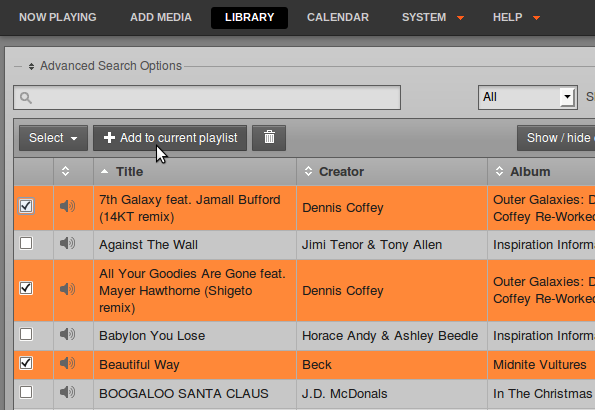Preview the Beautiful Way track
Image resolution: width=595 pixels, height=410 pixels.
(x=68, y=363)
